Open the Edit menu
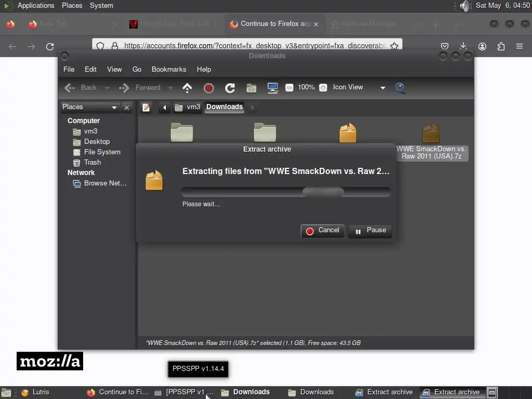The image size is (532, 399). point(90,69)
